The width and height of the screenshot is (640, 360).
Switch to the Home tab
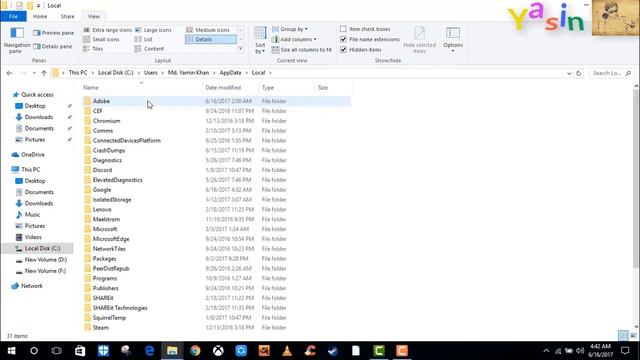[40, 16]
